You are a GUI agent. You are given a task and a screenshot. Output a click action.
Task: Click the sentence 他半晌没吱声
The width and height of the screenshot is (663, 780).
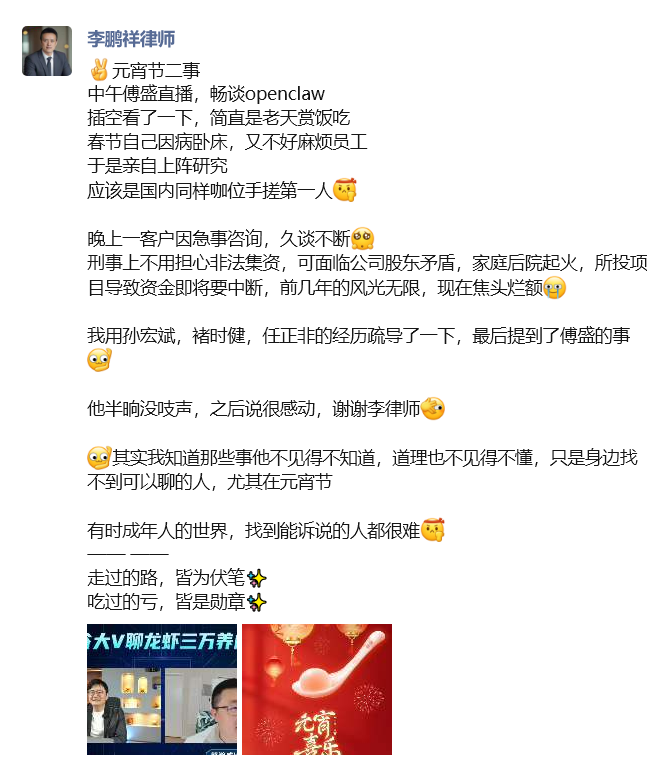(x=140, y=408)
